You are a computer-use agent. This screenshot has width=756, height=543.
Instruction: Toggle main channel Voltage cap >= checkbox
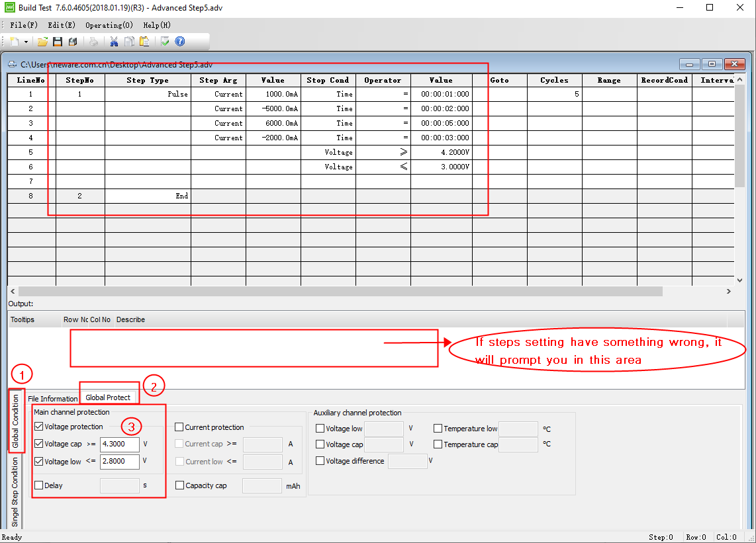coord(39,444)
